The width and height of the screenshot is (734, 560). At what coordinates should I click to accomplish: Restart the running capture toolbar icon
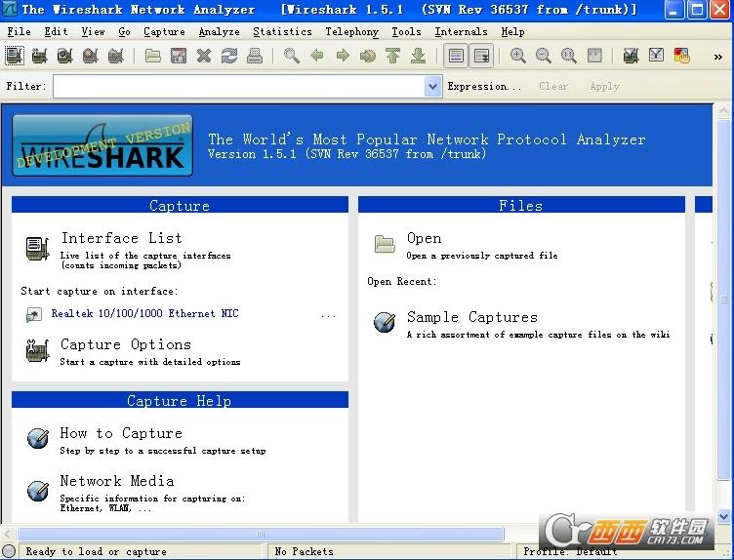(x=115, y=56)
